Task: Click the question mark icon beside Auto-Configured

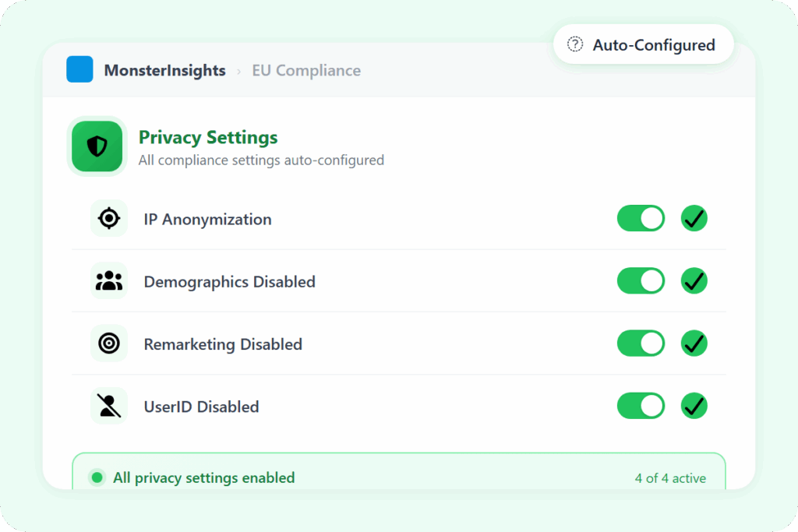Action: tap(575, 44)
